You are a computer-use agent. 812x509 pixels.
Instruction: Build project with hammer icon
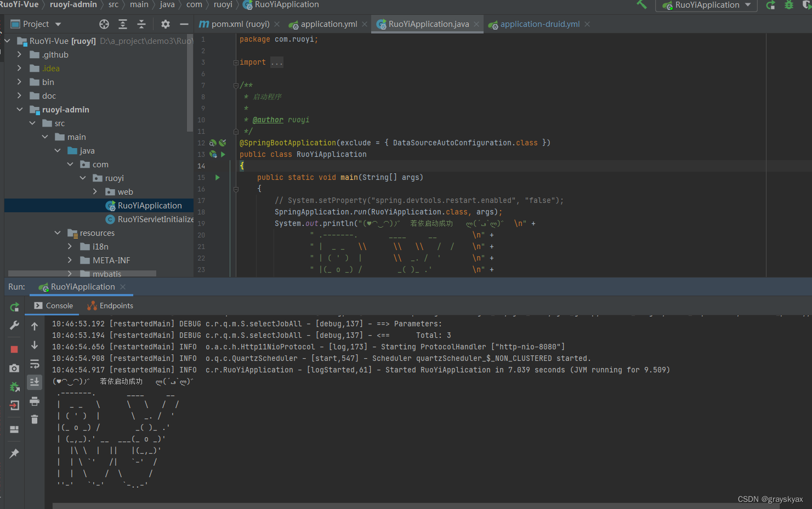[641, 5]
